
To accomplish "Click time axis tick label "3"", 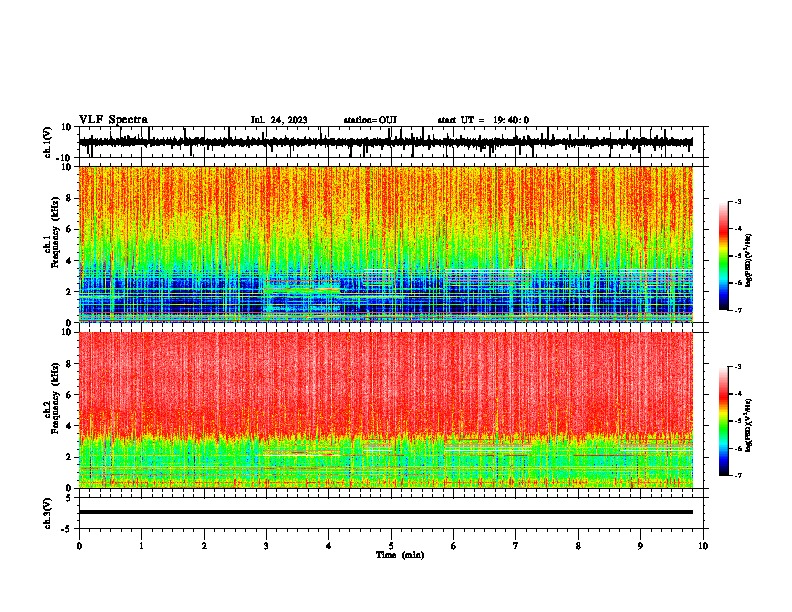I will 266,546.
